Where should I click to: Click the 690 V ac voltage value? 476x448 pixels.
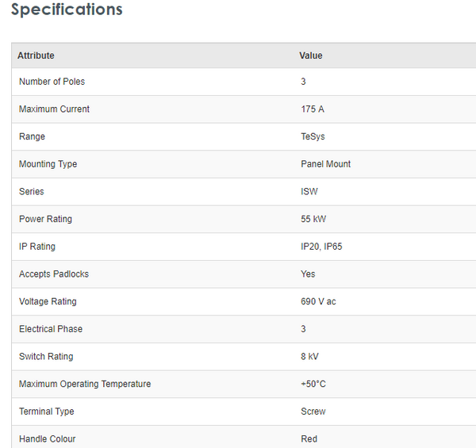tap(318, 301)
